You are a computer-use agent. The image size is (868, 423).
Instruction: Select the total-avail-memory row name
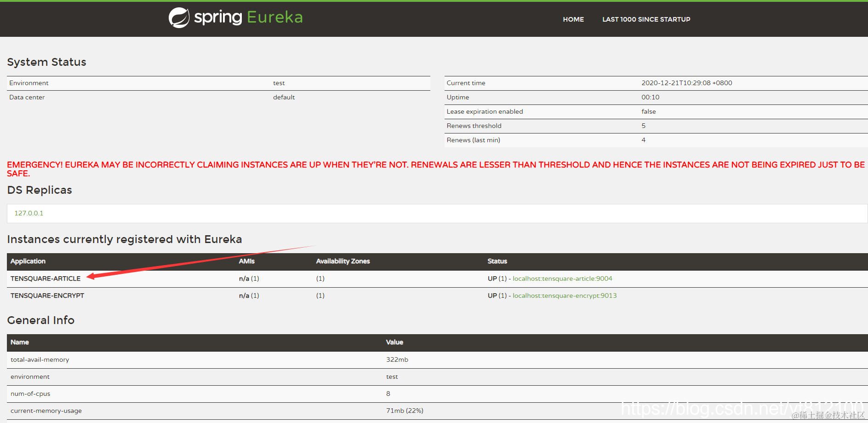click(x=40, y=359)
